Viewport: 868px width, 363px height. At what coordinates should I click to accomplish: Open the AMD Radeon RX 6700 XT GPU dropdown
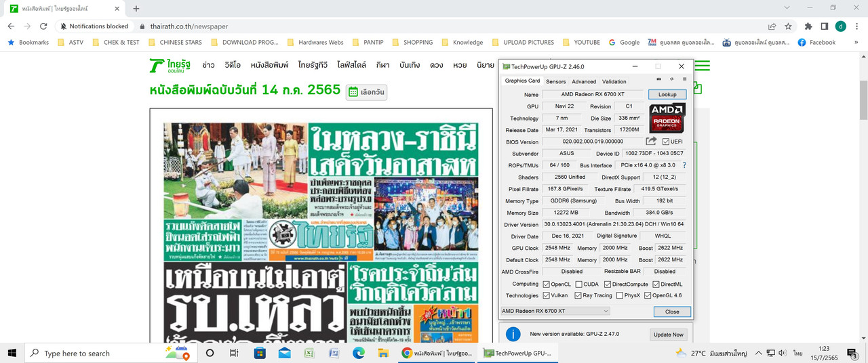(x=555, y=311)
